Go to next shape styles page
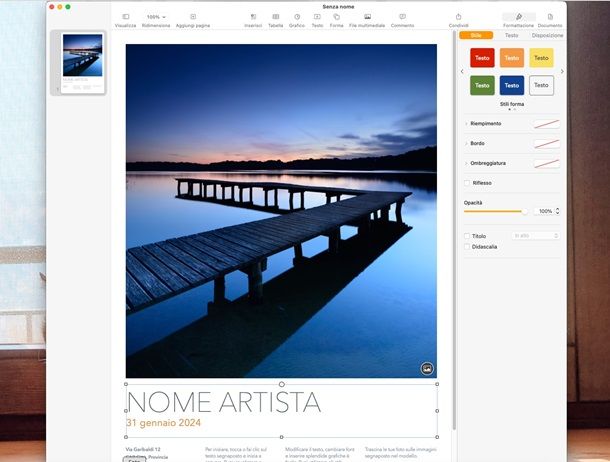Image resolution: width=610 pixels, height=462 pixels. click(x=562, y=72)
